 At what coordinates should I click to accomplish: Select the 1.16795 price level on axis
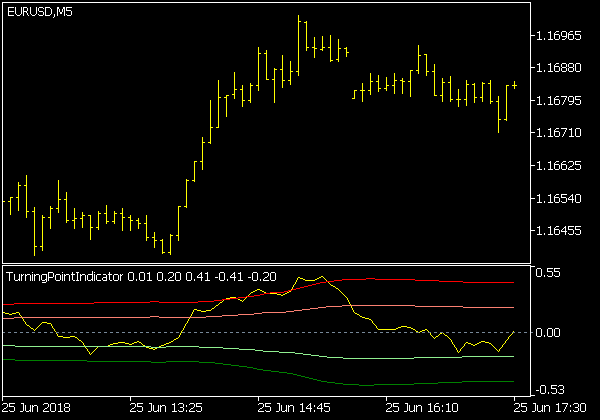coord(560,102)
